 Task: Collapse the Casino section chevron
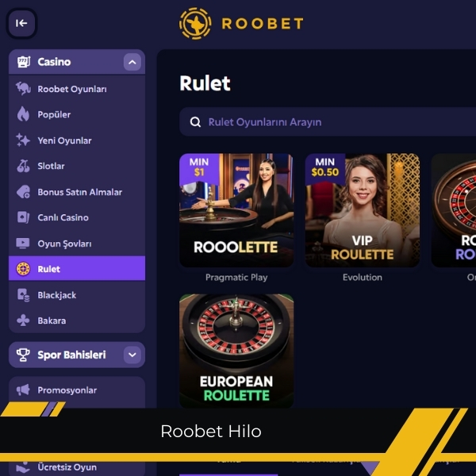click(132, 62)
